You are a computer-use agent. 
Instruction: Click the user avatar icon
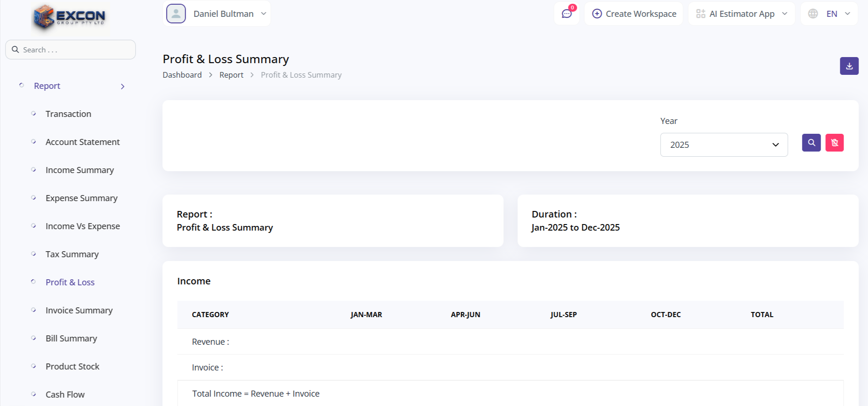(176, 14)
